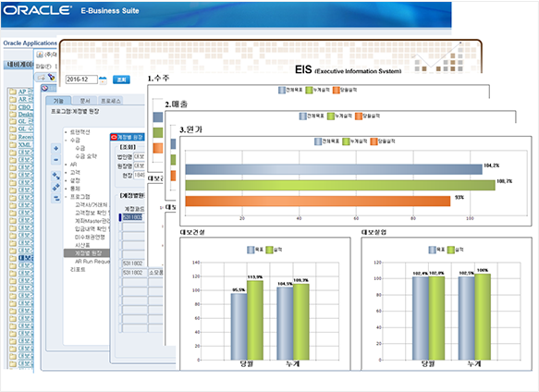Collapse the 프로그램 node in the function tree
The height and width of the screenshot is (392, 539).
pyautogui.click(x=66, y=197)
